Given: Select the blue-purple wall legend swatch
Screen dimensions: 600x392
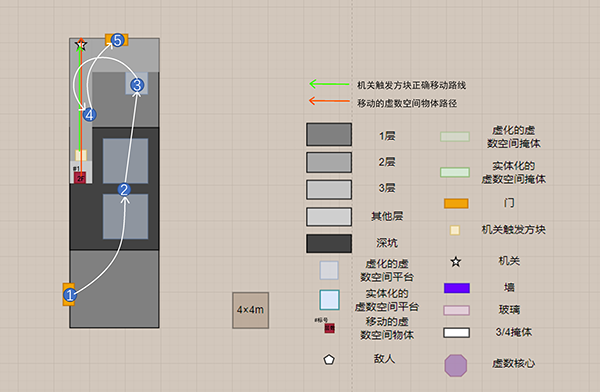Looking at the screenshot, I should [457, 288].
